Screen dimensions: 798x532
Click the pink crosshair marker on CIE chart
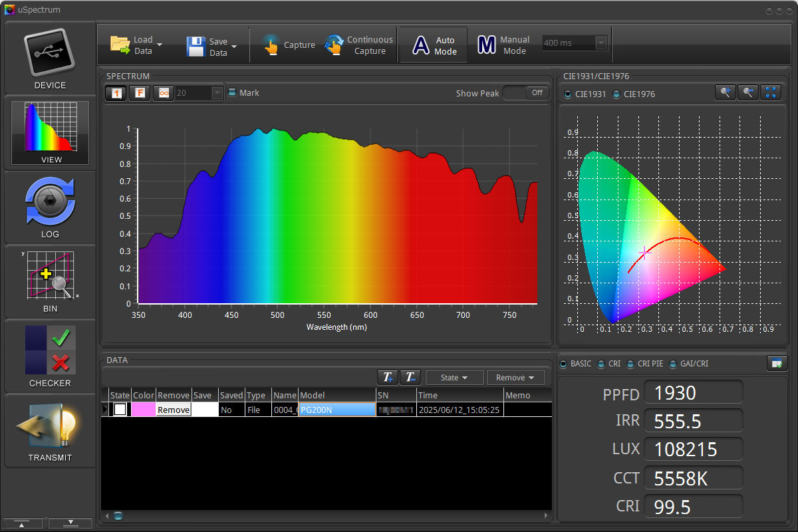[644, 253]
